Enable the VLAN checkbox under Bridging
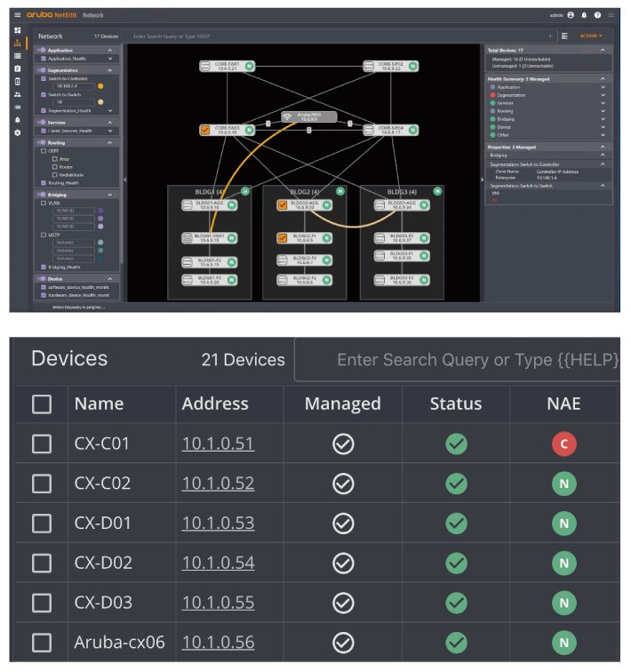Screen dimensions: 631x672 click(44, 204)
